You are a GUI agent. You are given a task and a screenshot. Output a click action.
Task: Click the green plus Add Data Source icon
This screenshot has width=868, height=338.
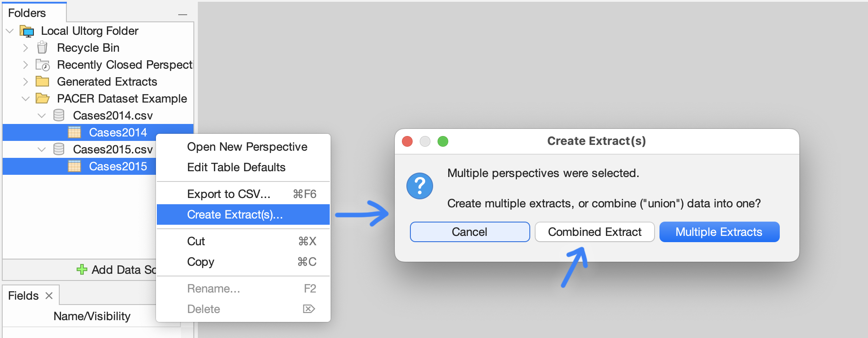point(82,269)
